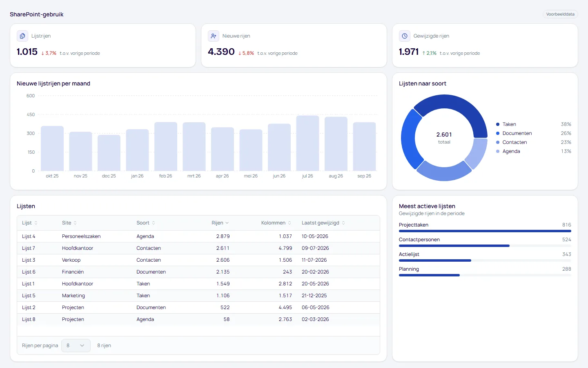The image size is (588, 368).
Task: Click the jun 26 bar in chart
Action: (x=279, y=147)
